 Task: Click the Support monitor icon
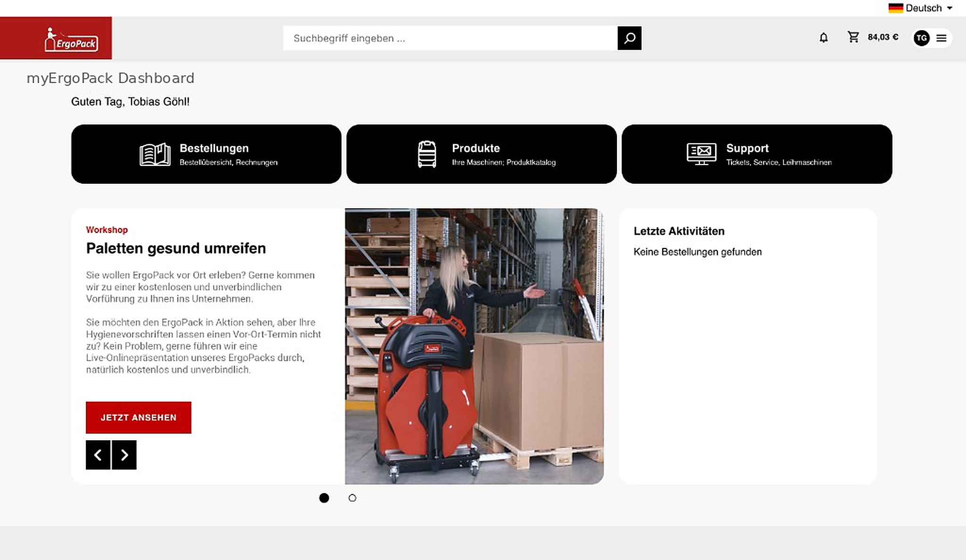pos(701,154)
